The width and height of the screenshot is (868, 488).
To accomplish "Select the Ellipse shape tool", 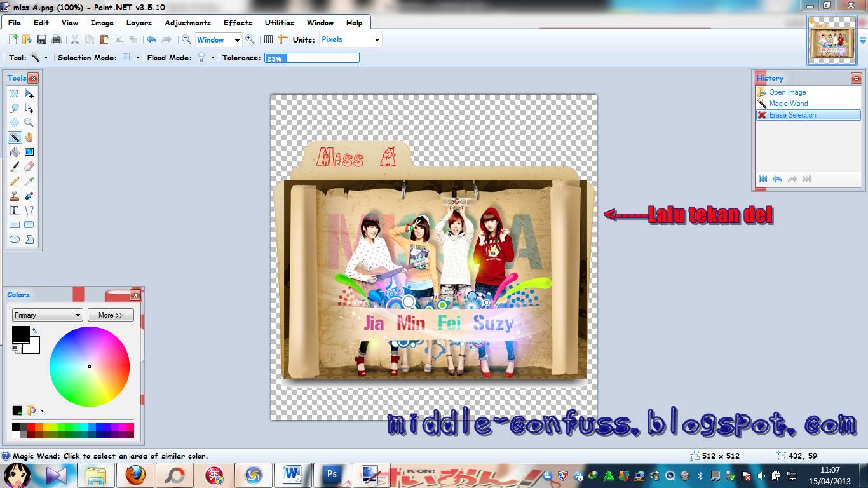I will pyautogui.click(x=14, y=239).
